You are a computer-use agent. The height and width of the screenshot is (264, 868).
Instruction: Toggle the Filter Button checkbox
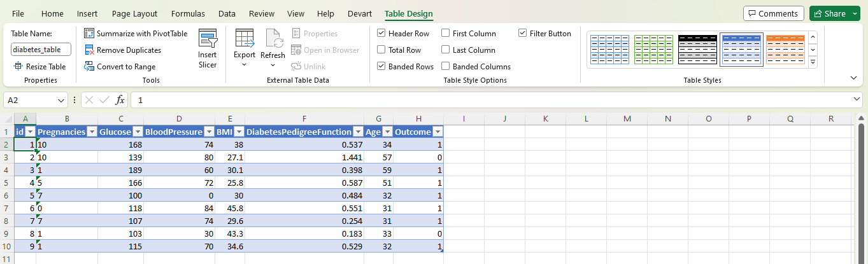click(523, 34)
